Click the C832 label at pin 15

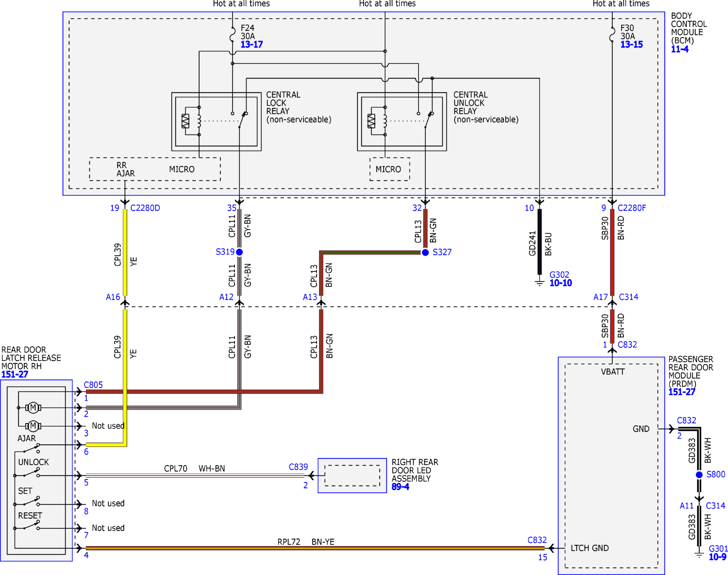pos(537,540)
